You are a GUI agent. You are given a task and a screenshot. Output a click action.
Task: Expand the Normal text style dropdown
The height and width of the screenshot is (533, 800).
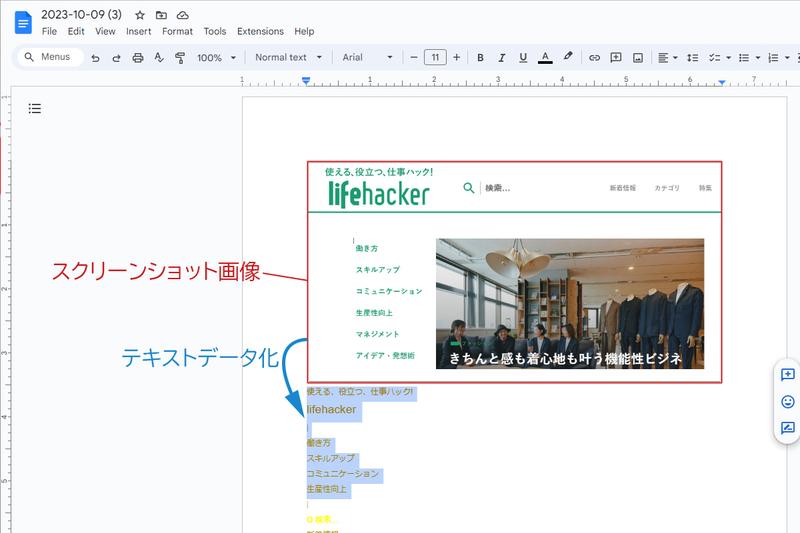[x=288, y=58]
